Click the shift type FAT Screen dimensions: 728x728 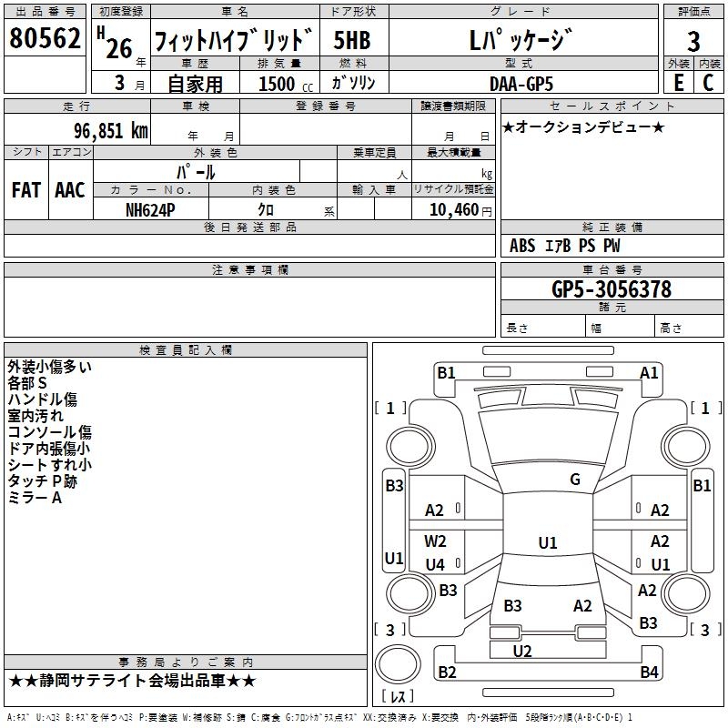[26, 190]
